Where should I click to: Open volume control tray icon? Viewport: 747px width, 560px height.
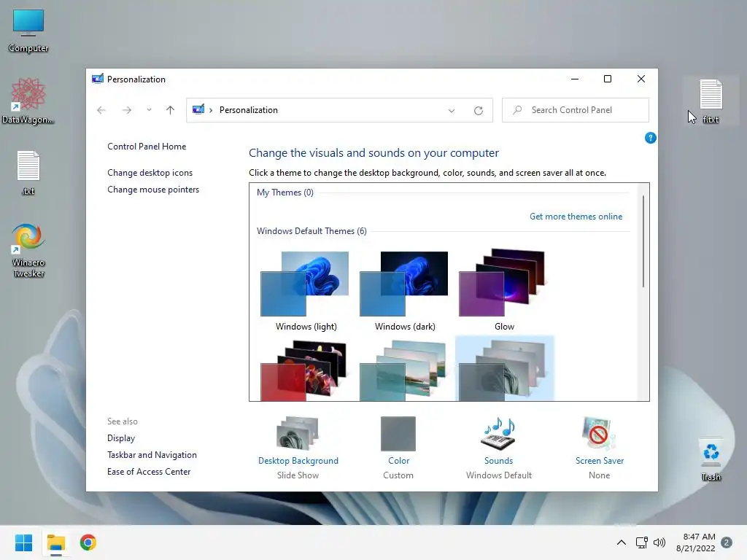659,542
